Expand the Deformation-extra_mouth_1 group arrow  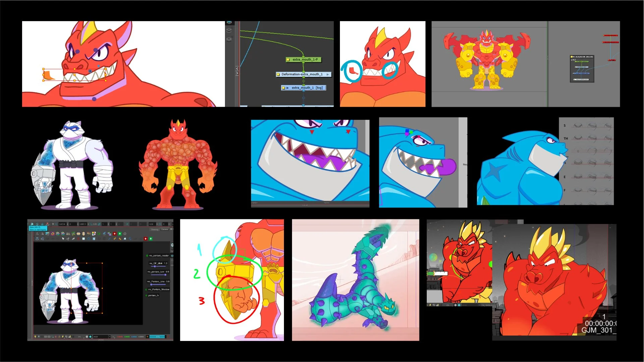(328, 74)
